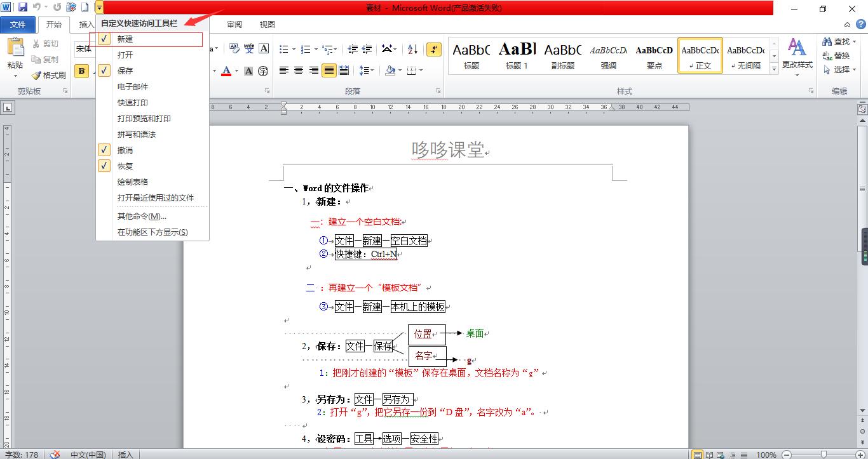Toggle Show/Hide formatting marks
Viewport: 868px width, 459px height.
[x=433, y=49]
